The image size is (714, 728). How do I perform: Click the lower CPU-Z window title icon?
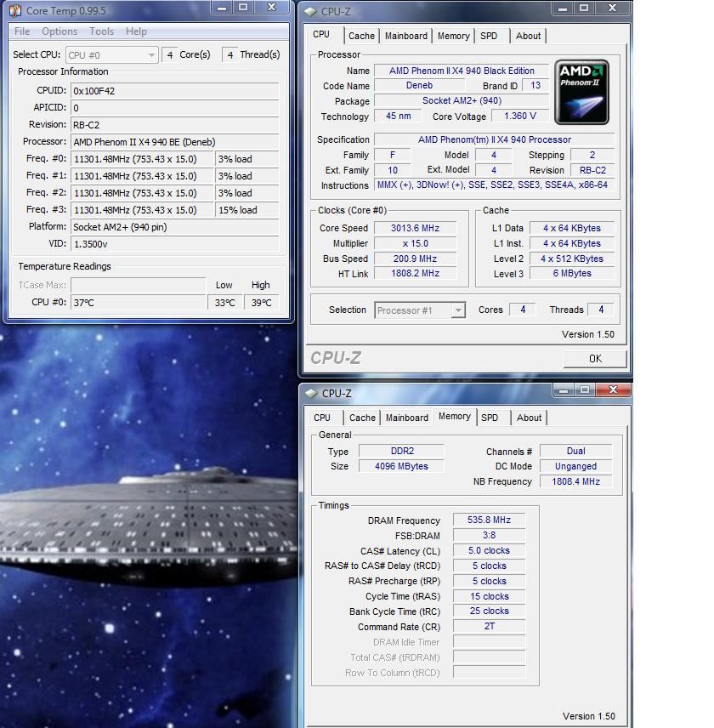tap(311, 393)
